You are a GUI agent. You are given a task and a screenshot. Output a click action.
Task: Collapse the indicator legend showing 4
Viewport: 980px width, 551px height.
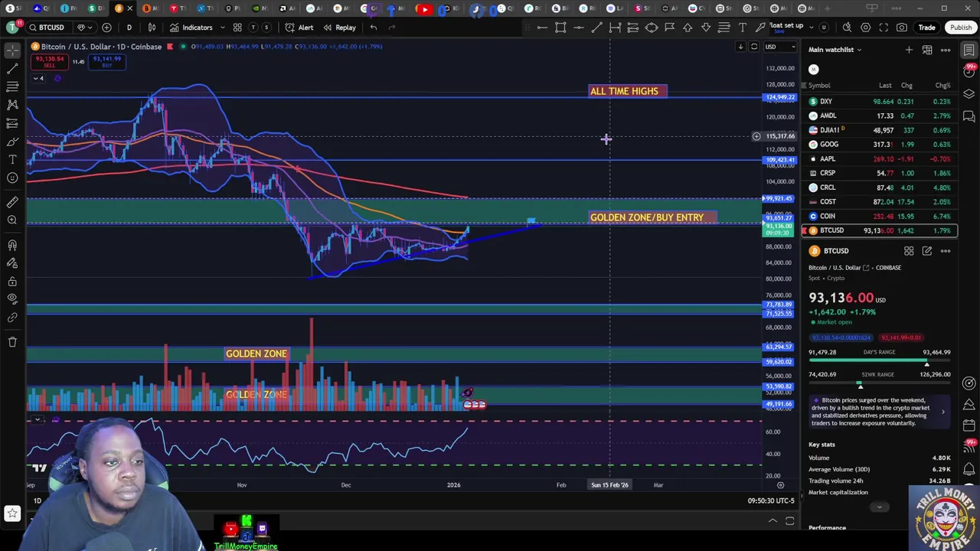tap(38, 78)
